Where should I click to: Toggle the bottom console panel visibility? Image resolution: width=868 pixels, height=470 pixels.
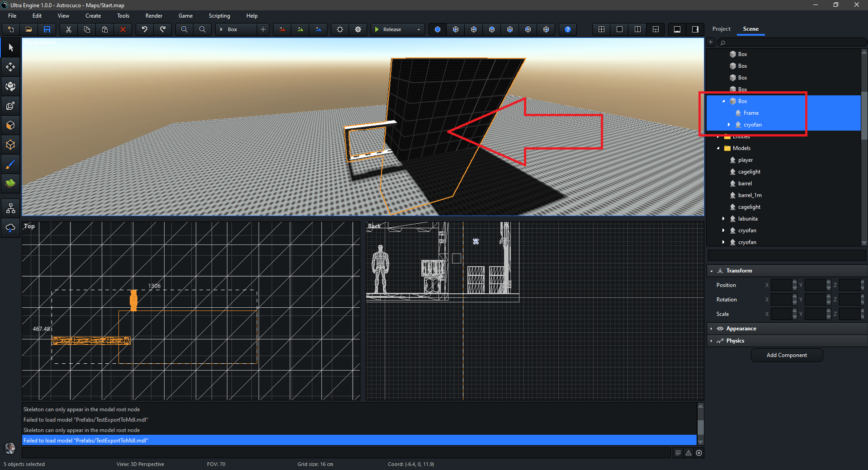(677, 29)
